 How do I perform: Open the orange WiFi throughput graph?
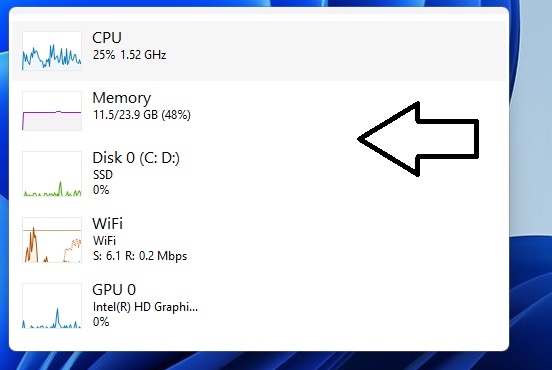pyautogui.click(x=52, y=240)
